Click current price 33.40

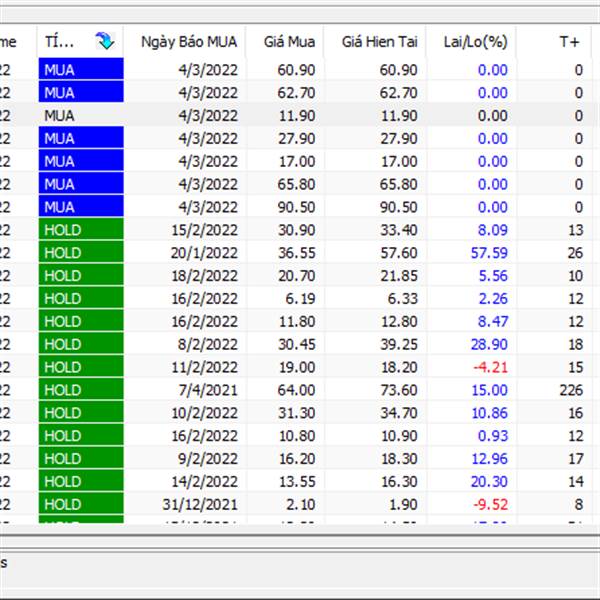pos(399,230)
